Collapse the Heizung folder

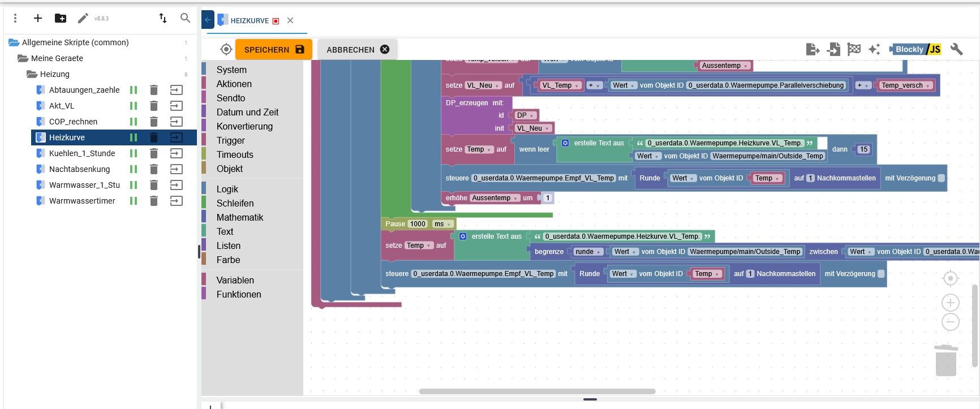point(32,74)
